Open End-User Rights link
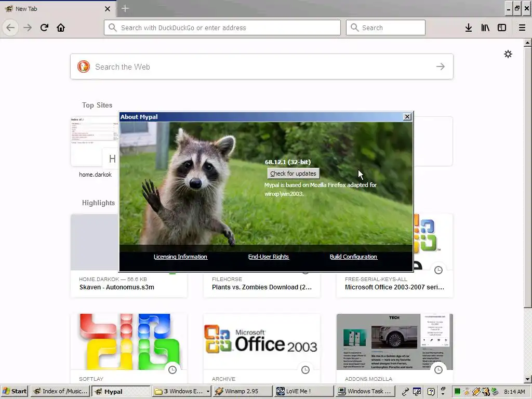The width and height of the screenshot is (532, 399). click(269, 257)
